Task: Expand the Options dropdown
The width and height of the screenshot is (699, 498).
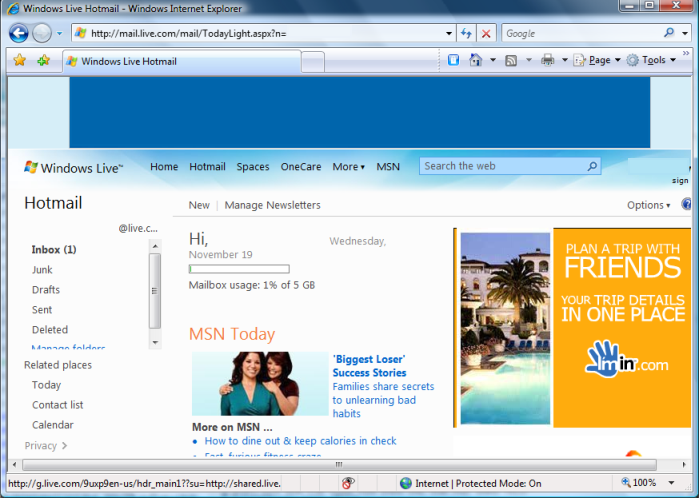Action: tap(649, 205)
